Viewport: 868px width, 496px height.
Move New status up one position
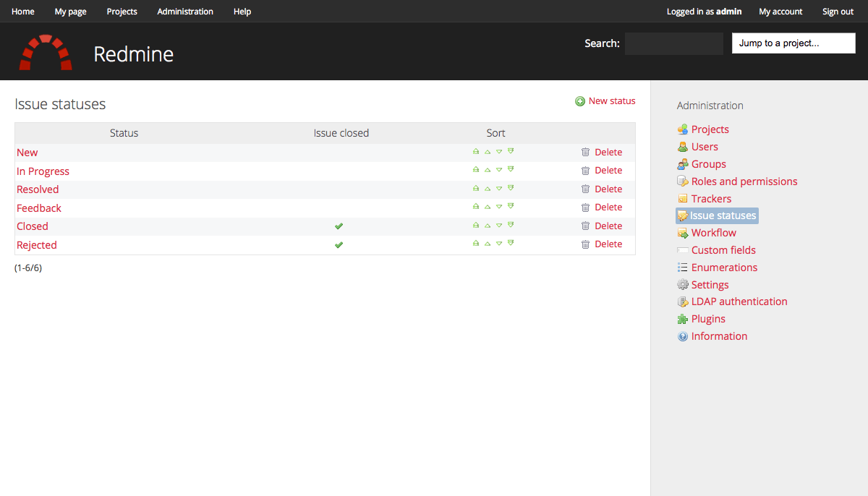pyautogui.click(x=488, y=151)
